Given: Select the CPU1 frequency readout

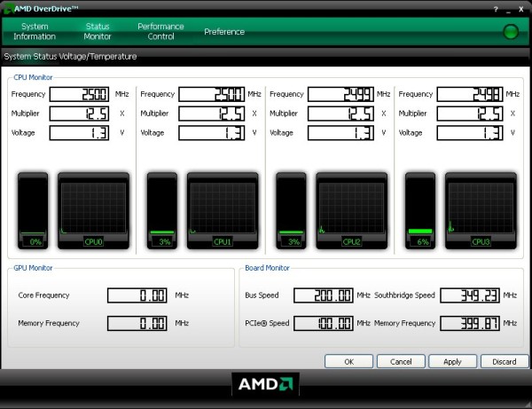Looking at the screenshot, I should tap(211, 94).
